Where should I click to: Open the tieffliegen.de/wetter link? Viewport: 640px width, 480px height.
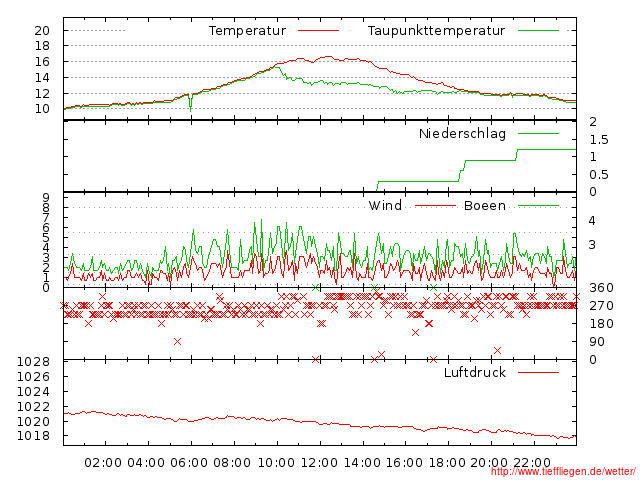click(563, 472)
